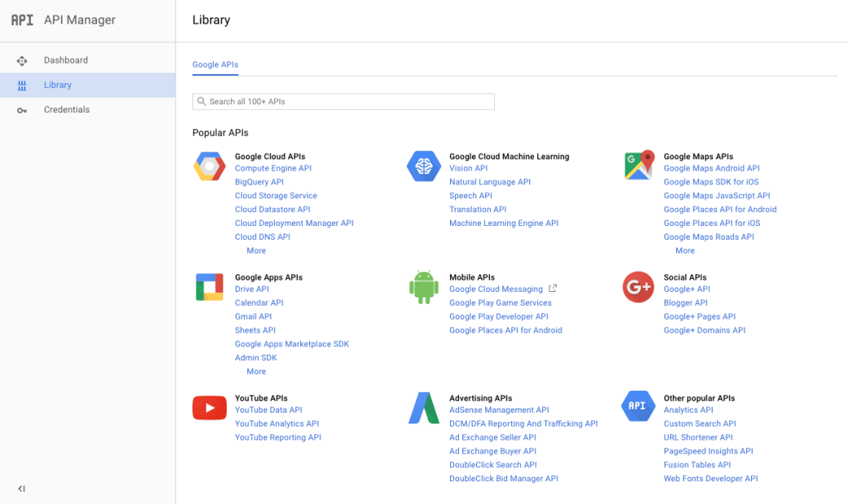This screenshot has height=504, width=848.
Task: Click the Advertising APIs logo icon
Action: 423,408
